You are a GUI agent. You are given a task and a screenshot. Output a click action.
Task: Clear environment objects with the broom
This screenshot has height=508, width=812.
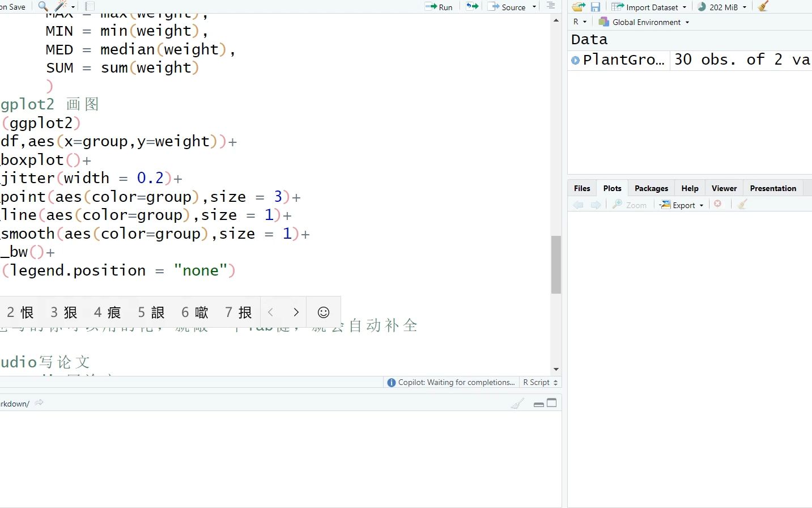coord(763,6)
